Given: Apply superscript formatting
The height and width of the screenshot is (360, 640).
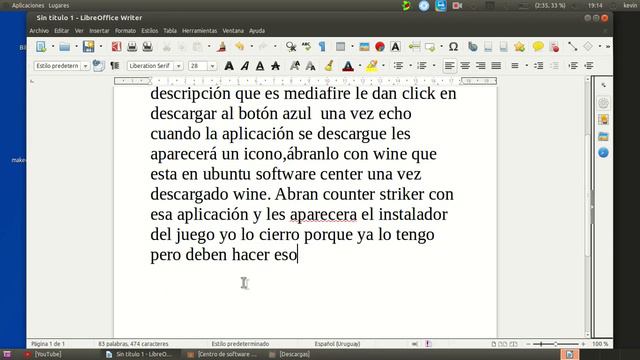Looking at the screenshot, I should (x=295, y=66).
